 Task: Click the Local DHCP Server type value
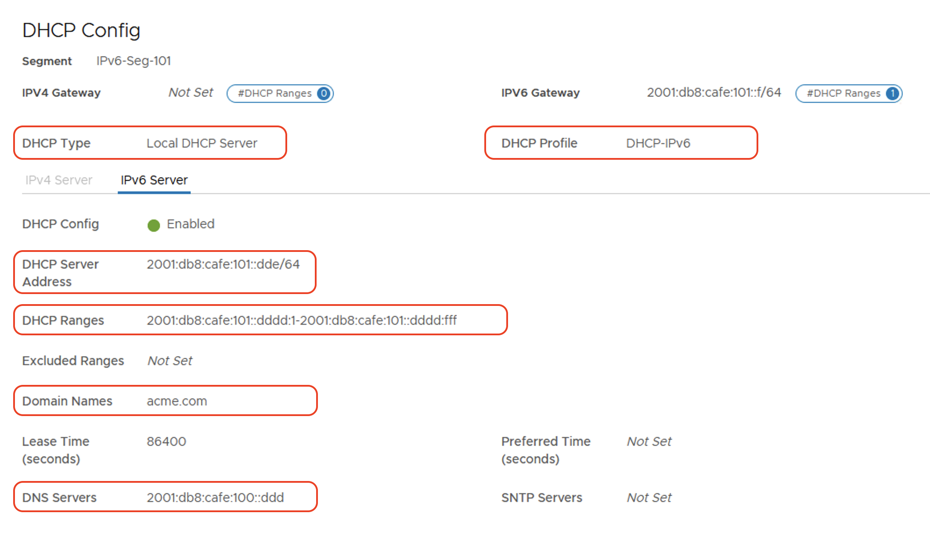click(202, 143)
